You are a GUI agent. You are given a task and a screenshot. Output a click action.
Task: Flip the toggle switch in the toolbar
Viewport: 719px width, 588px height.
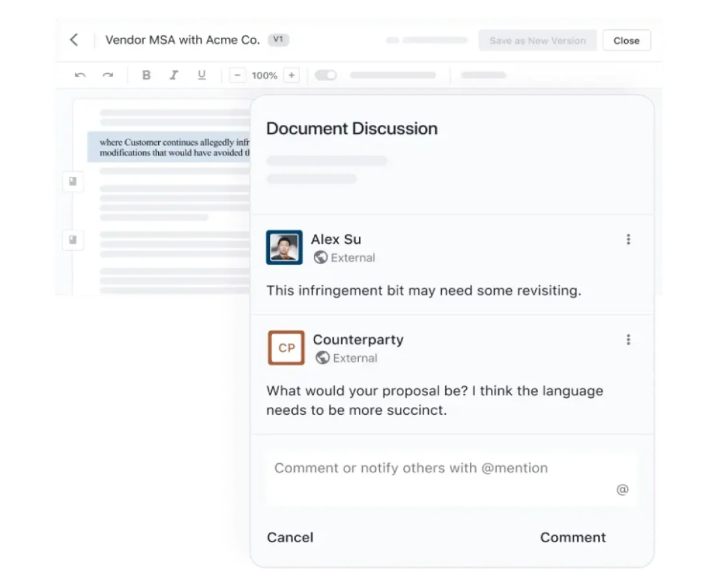point(325,75)
